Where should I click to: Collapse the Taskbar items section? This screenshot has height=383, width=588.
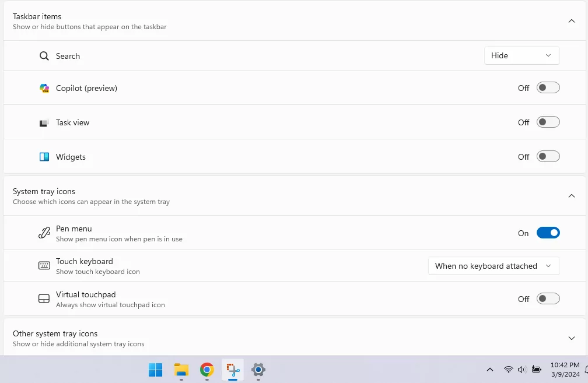[x=572, y=21]
